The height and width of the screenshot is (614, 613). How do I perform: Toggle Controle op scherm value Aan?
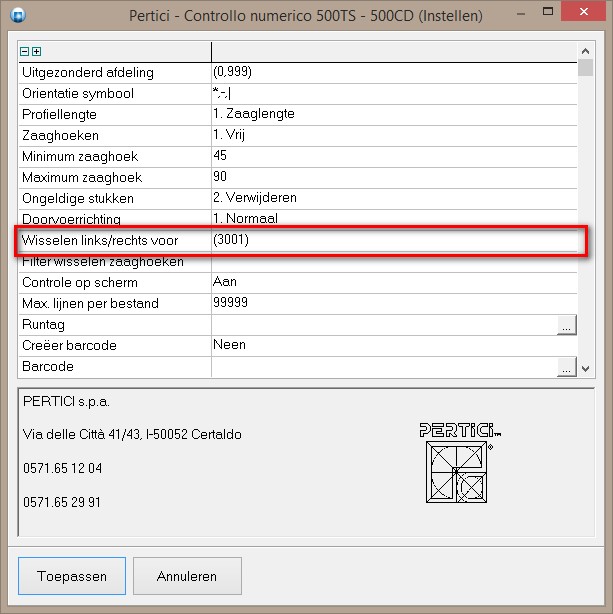pos(394,282)
